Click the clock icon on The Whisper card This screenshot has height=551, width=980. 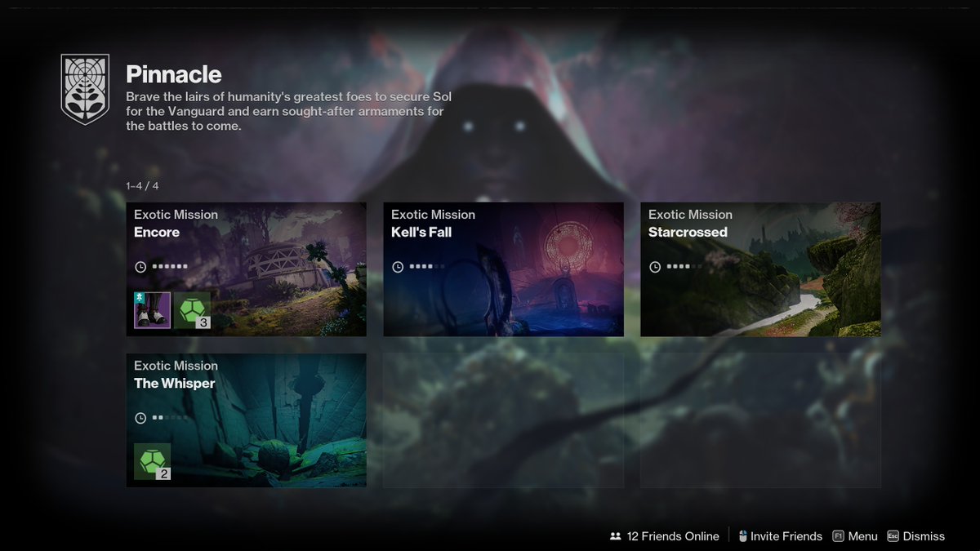[140, 418]
